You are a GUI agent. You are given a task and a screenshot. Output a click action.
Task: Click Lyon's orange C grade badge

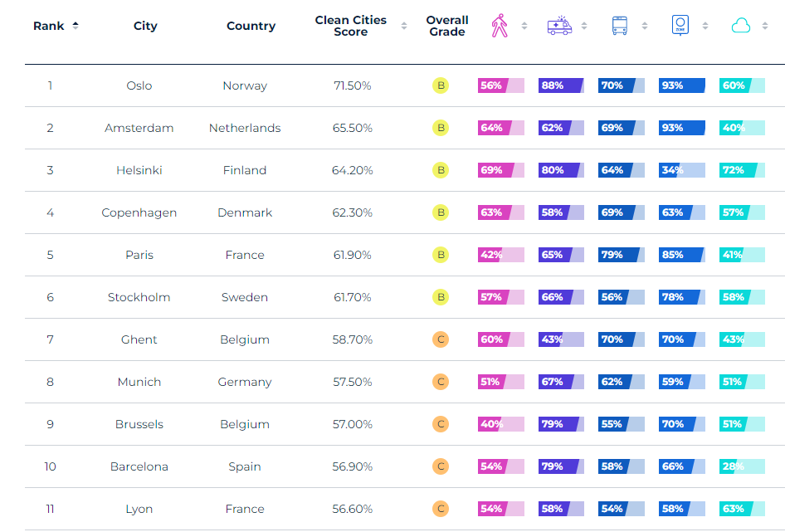441,509
